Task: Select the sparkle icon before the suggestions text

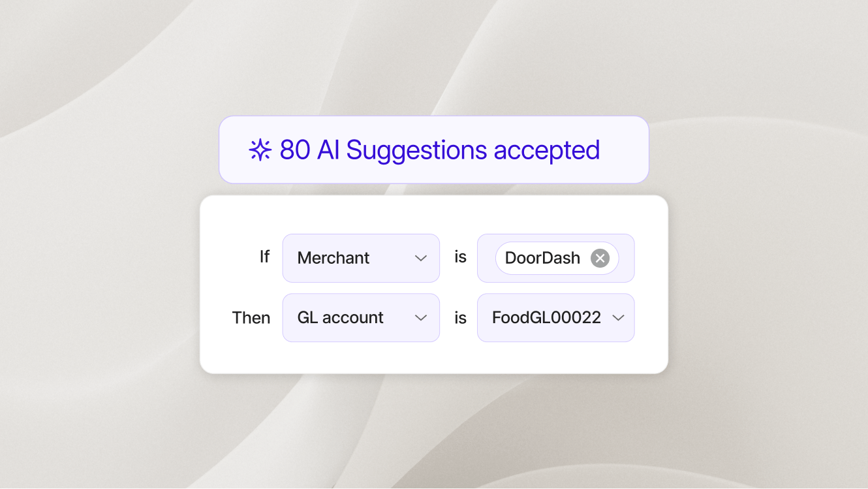Action: 261,150
